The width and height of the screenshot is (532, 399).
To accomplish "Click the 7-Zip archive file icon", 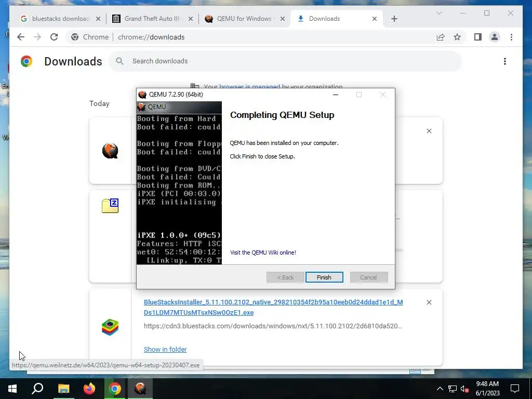I will coord(110,206).
